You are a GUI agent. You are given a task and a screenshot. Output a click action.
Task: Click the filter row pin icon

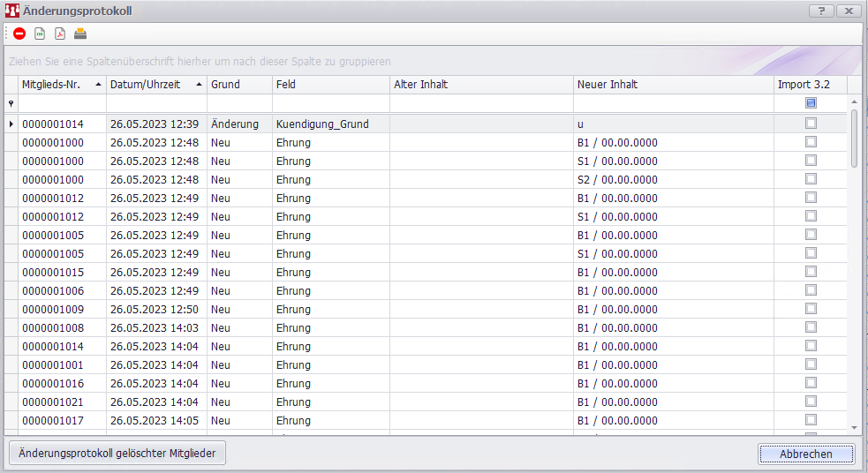pyautogui.click(x=11, y=104)
